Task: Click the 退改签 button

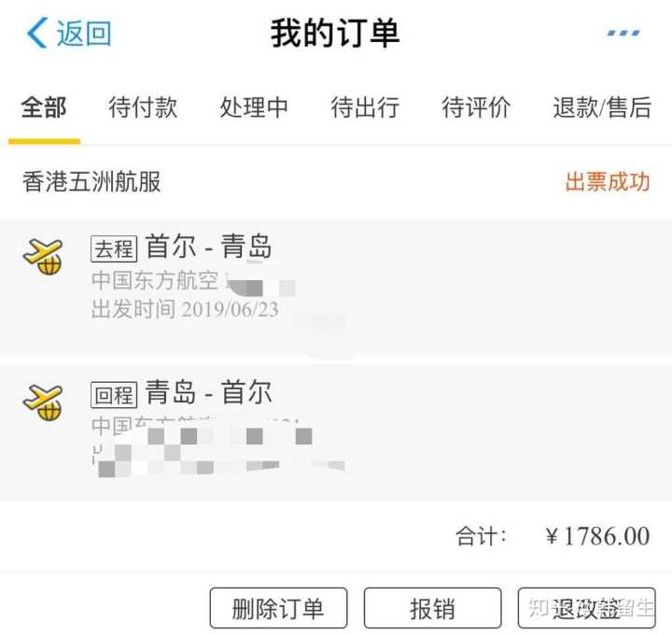Action: click(x=587, y=608)
